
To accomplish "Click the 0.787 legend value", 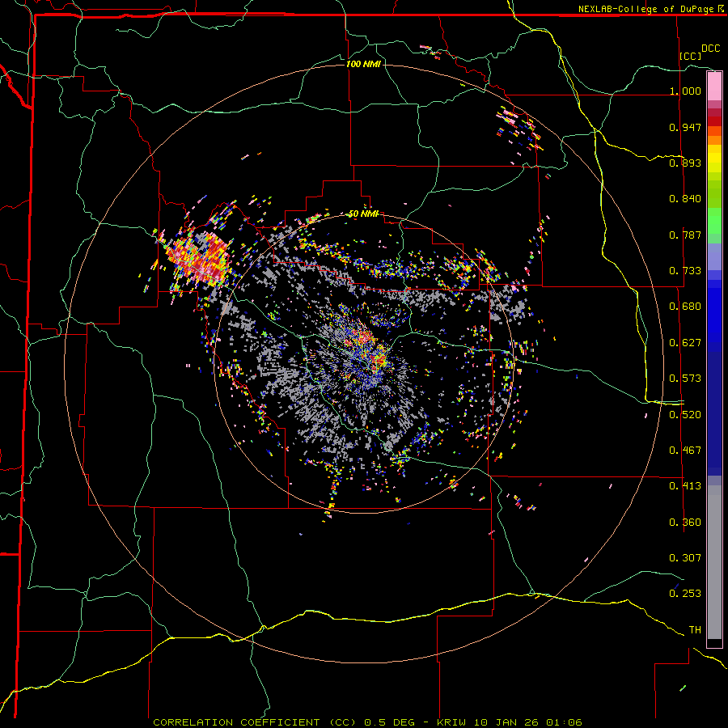I will pyautogui.click(x=685, y=235).
